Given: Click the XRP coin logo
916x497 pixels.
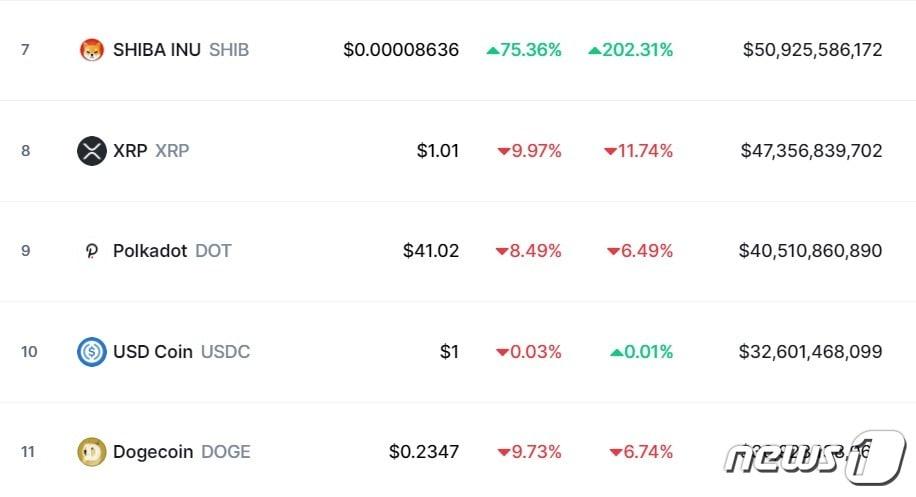Looking at the screenshot, I should point(92,151).
